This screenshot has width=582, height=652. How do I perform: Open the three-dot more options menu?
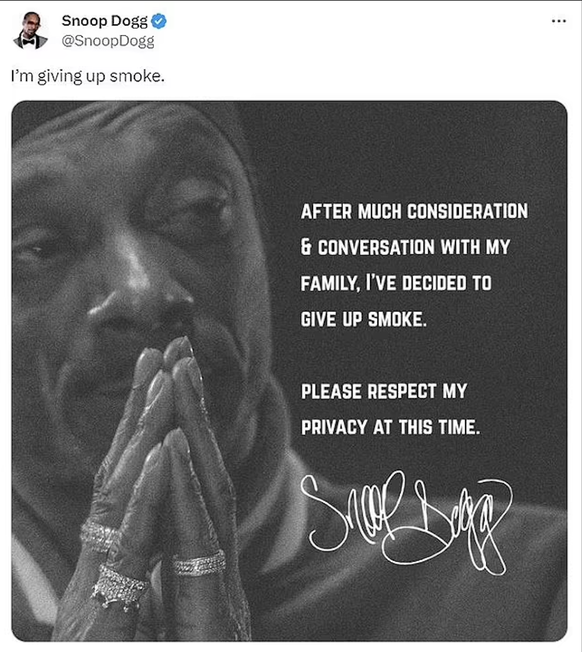pyautogui.click(x=559, y=21)
